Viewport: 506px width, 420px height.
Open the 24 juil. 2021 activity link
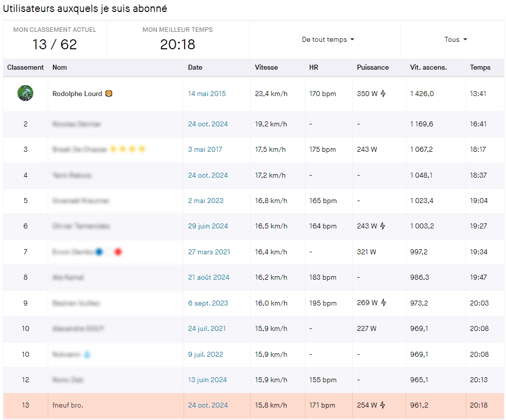[x=207, y=328]
